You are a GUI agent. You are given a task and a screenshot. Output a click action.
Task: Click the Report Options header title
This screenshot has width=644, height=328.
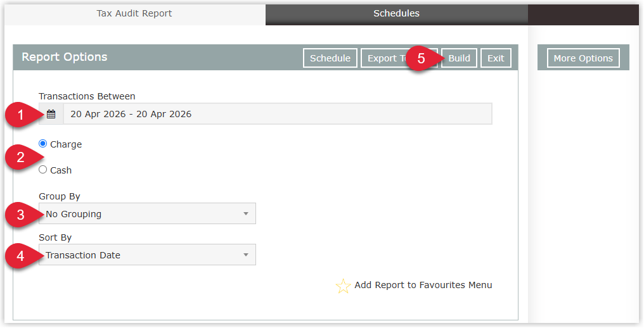(65, 57)
